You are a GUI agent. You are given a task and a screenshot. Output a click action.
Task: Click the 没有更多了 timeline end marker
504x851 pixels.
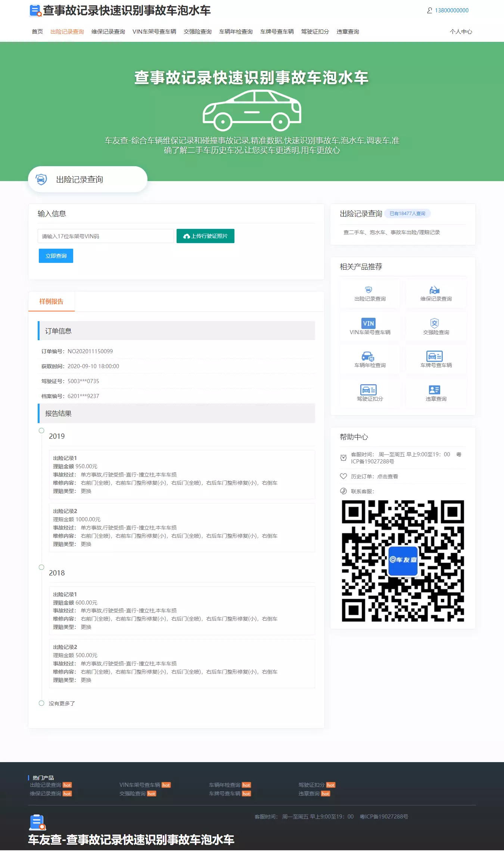(x=41, y=703)
